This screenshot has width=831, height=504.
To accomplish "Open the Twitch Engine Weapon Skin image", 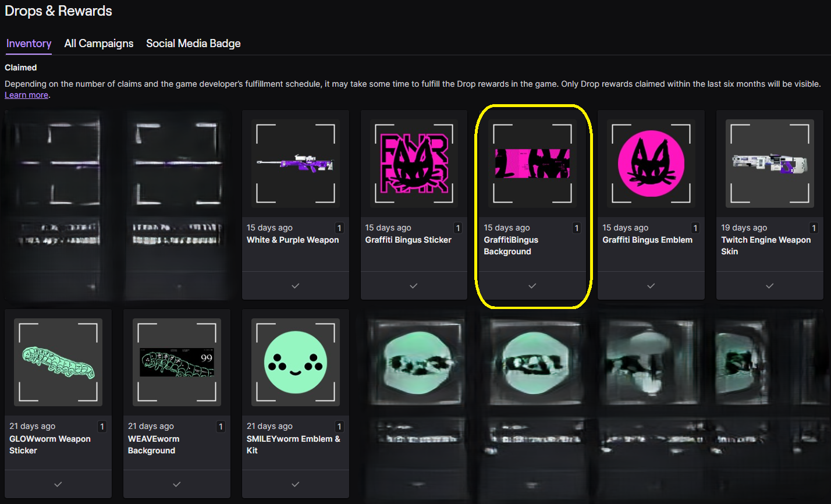I will 769,164.
